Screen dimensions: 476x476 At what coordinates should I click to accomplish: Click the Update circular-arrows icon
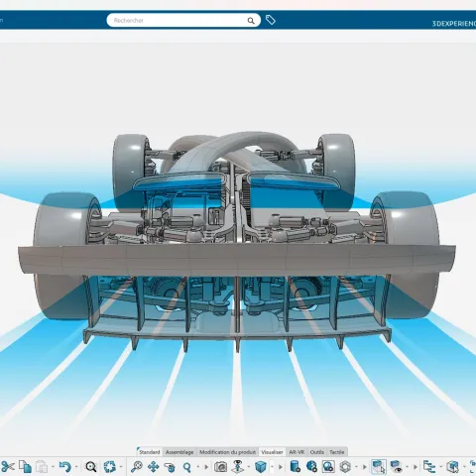[109, 467]
